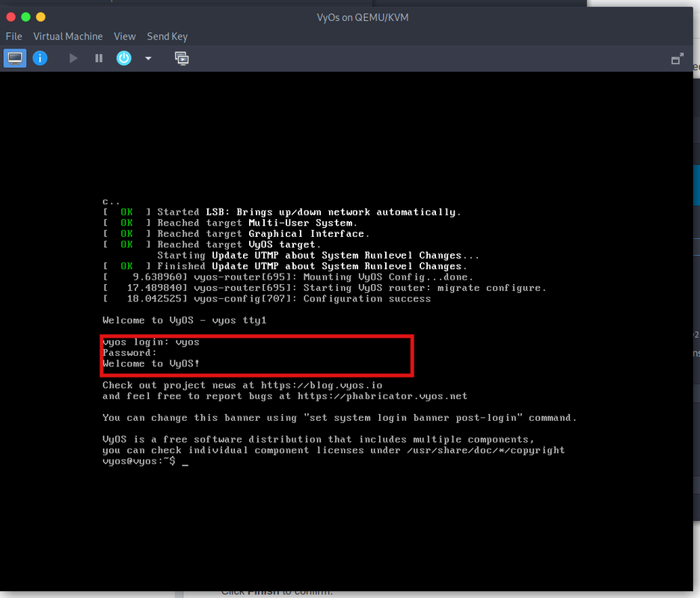Image resolution: width=700 pixels, height=598 pixels.
Task: Open the File menu
Action: 14,37
